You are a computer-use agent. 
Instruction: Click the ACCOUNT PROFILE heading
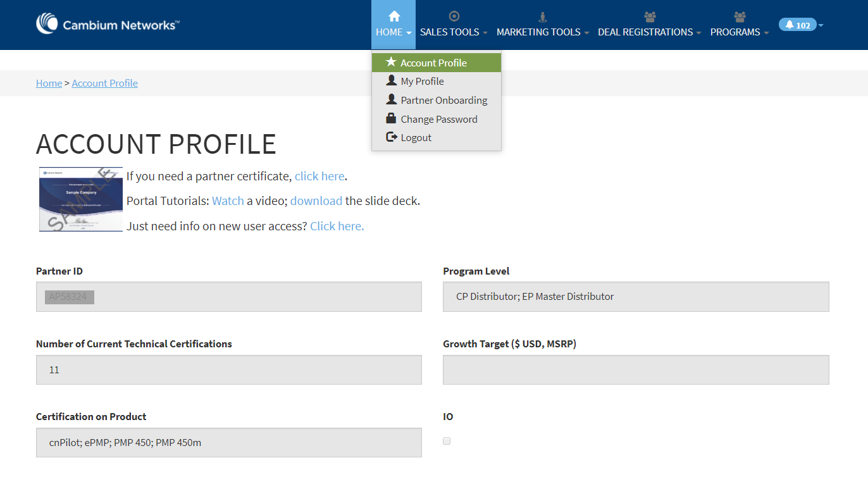(x=156, y=144)
